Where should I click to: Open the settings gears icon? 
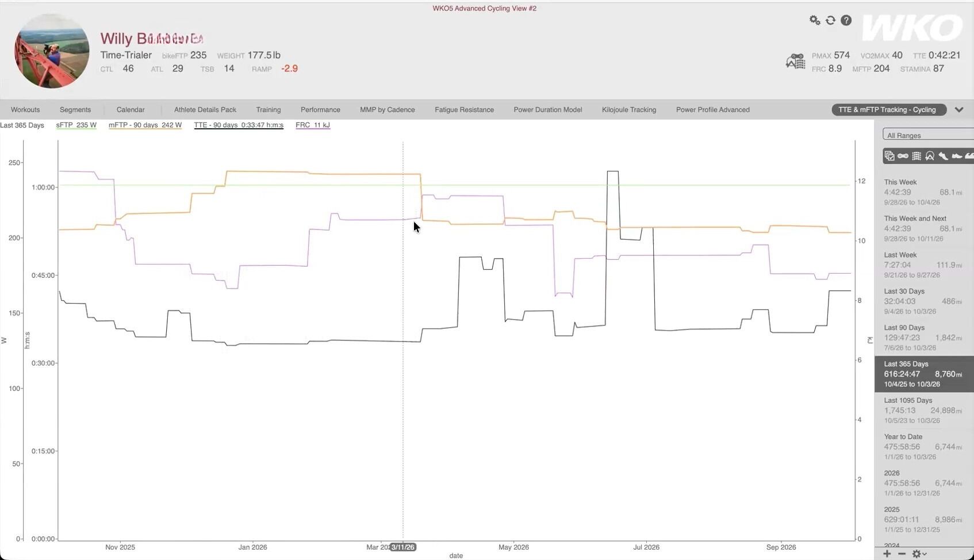[815, 20]
